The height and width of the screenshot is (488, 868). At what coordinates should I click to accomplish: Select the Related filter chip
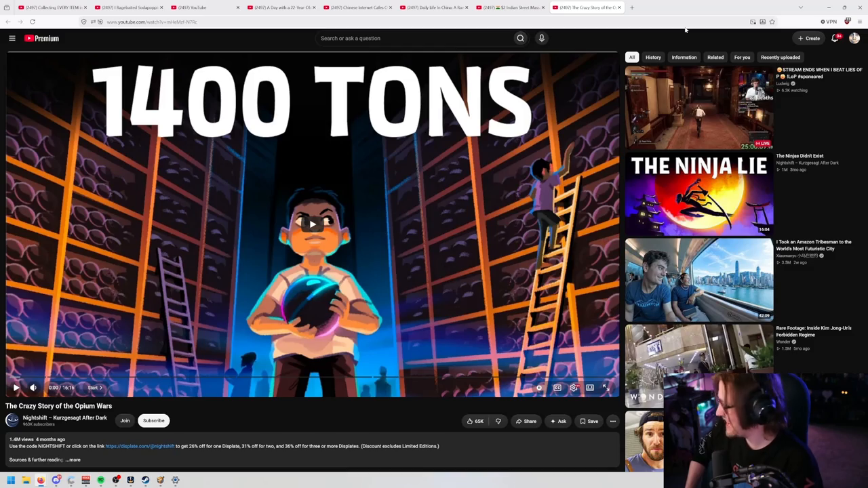(x=715, y=58)
